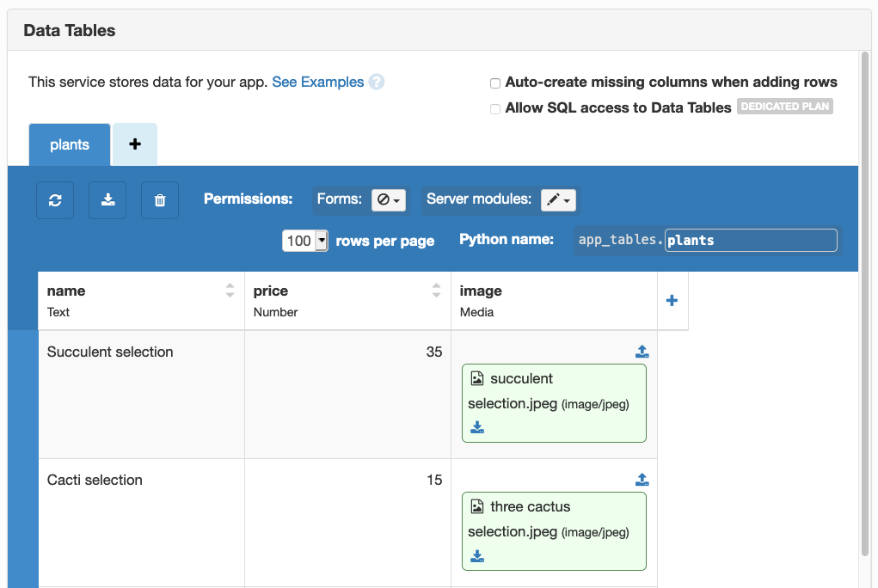Add a new table with plus tab

point(135,144)
